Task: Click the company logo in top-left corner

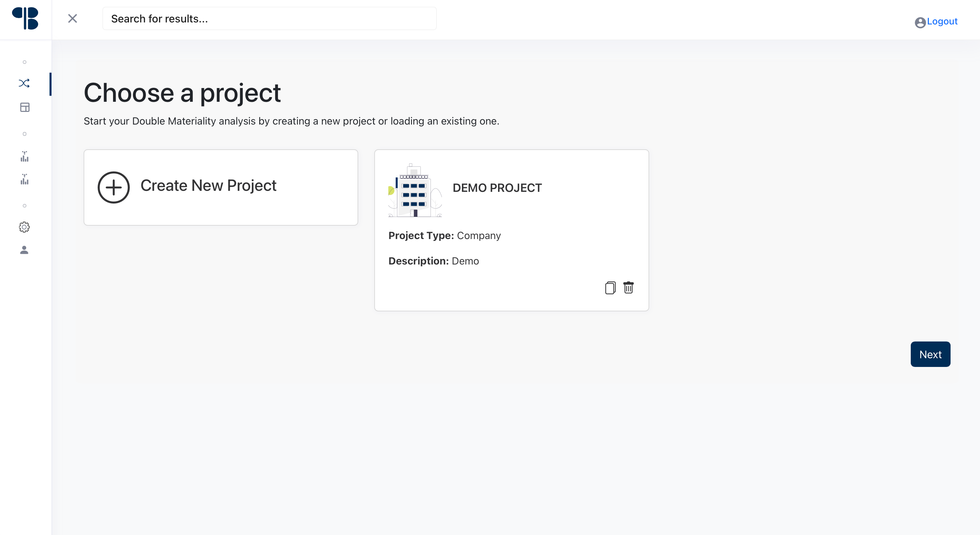Action: pos(25,19)
